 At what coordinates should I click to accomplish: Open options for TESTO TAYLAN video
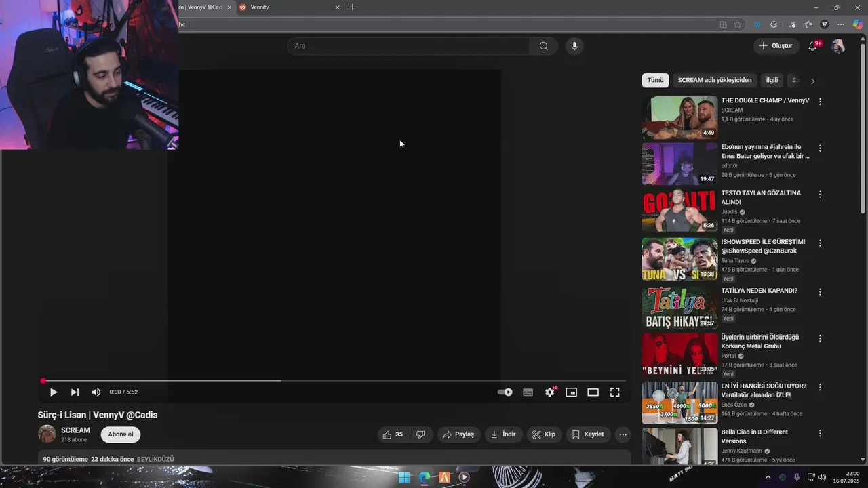820,194
